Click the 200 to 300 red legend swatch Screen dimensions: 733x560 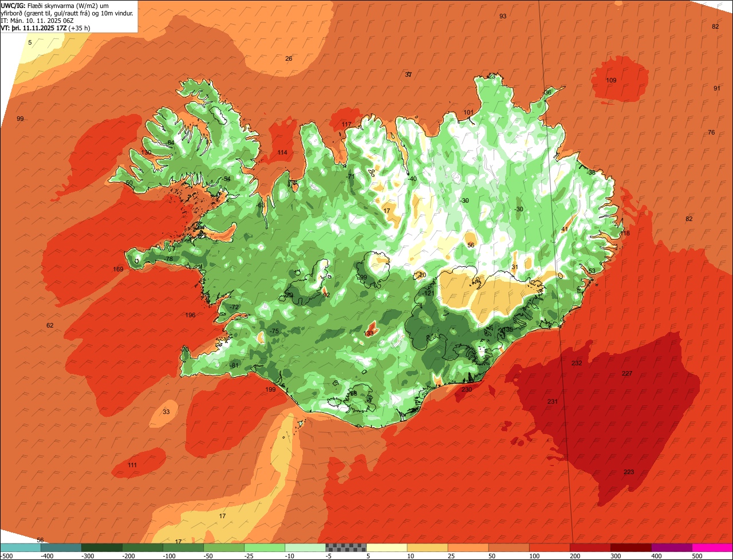pyautogui.click(x=590, y=547)
